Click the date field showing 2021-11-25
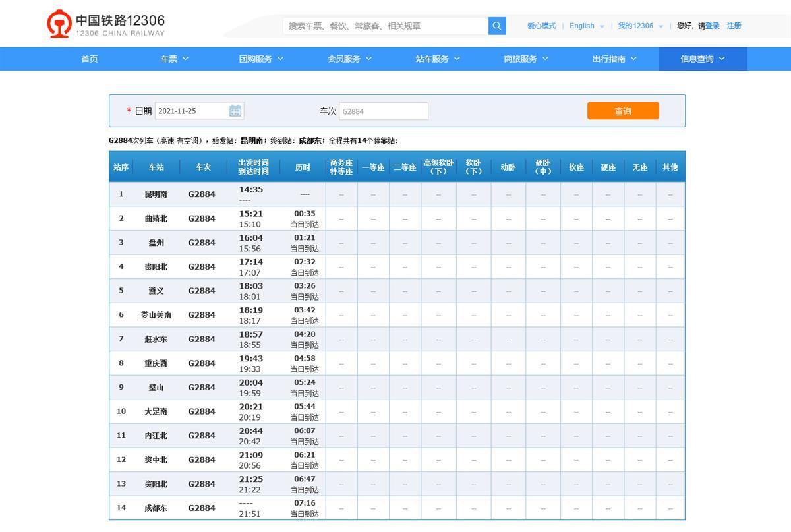This screenshot has height=532, width=791. pos(200,111)
